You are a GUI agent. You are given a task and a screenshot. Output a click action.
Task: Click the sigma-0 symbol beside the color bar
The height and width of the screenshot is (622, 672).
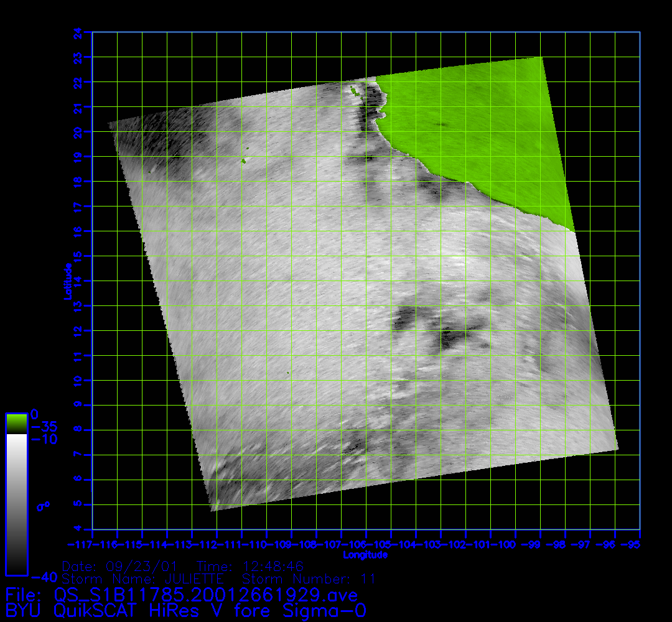click(x=43, y=506)
